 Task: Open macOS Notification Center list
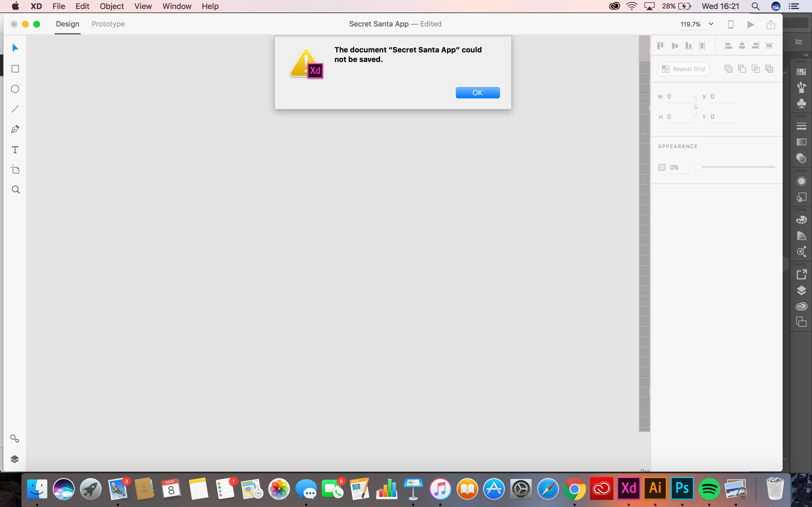794,6
